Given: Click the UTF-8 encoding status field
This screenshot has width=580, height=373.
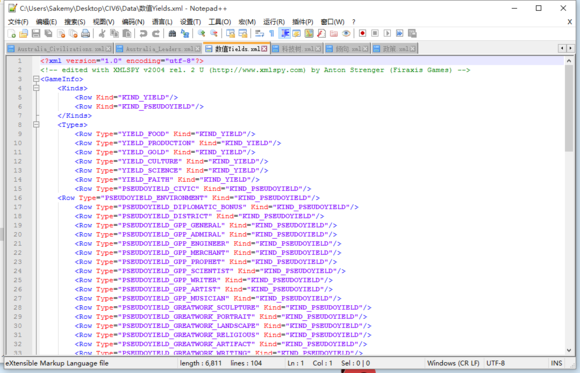Looking at the screenshot, I should (x=495, y=363).
